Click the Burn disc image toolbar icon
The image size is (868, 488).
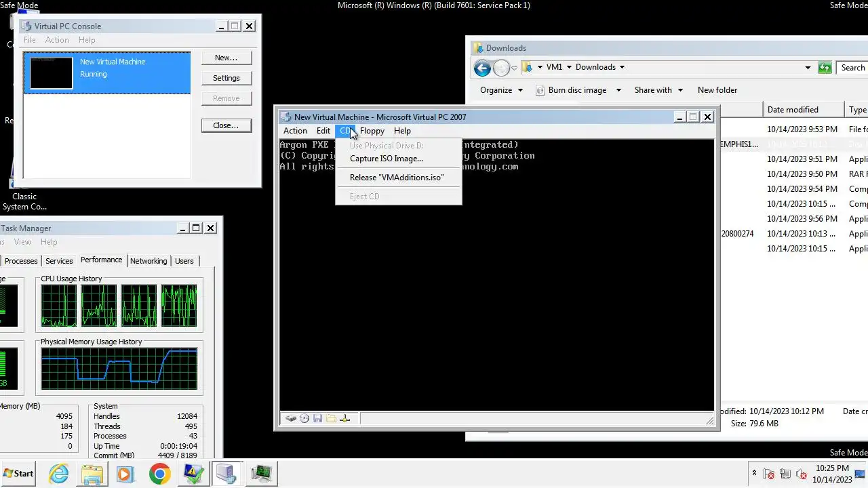(x=540, y=90)
